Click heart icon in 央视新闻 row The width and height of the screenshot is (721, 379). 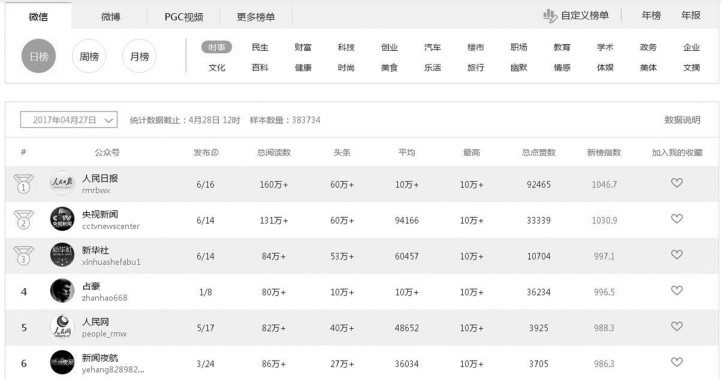click(x=676, y=218)
